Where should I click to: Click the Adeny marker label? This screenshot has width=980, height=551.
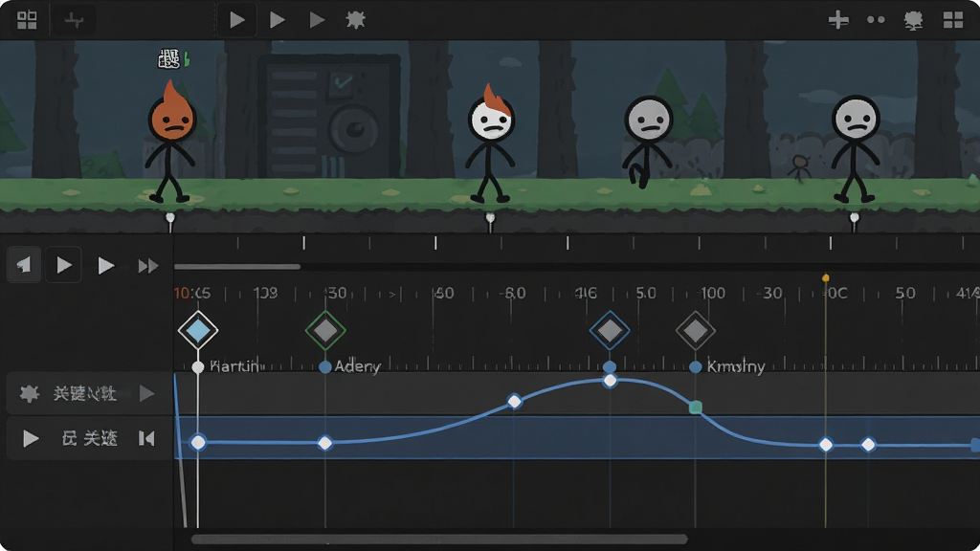coord(358,366)
